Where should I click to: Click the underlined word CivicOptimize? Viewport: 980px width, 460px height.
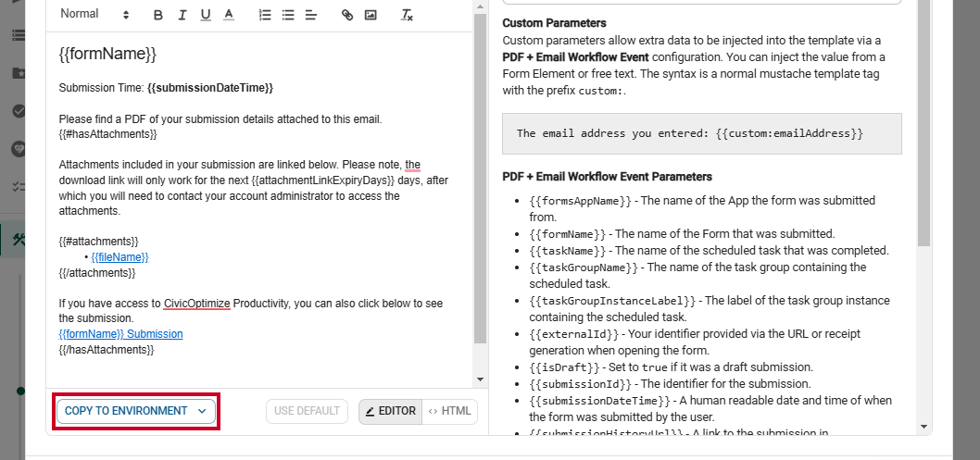pos(197,304)
